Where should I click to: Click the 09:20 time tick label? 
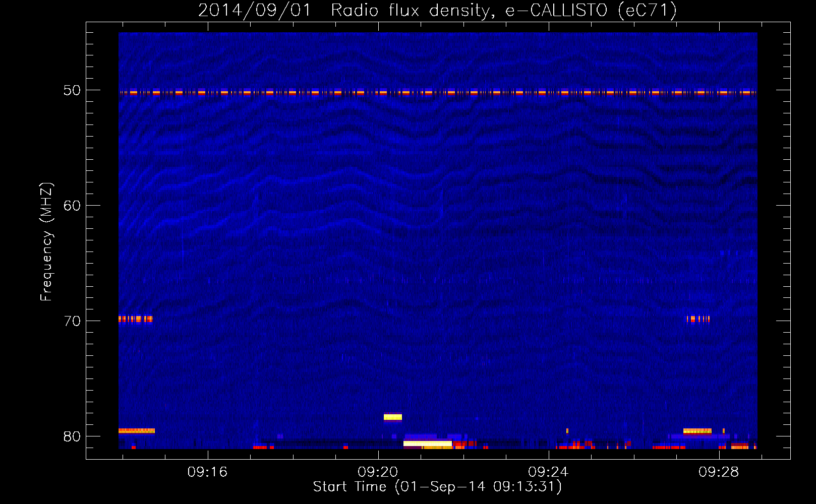(x=378, y=472)
